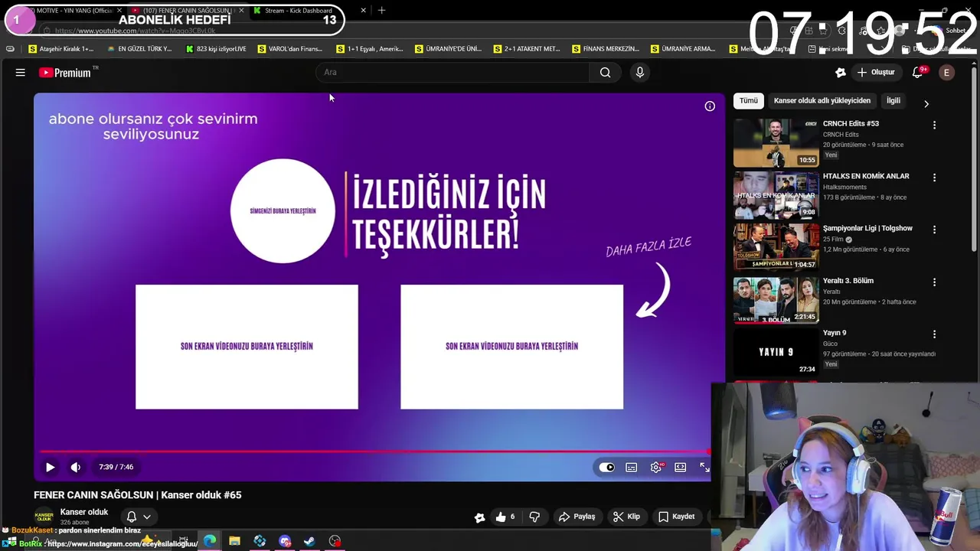Image resolution: width=980 pixels, height=551 pixels.
Task: Open the Ataşehir Kiralık 1+ bookmark
Action: pos(60,49)
